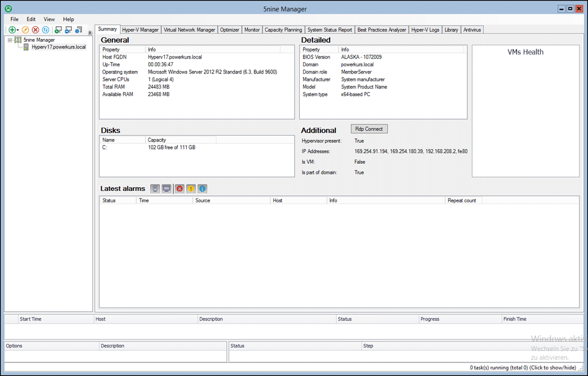
Task: Switch to the Library tab
Action: (x=451, y=30)
